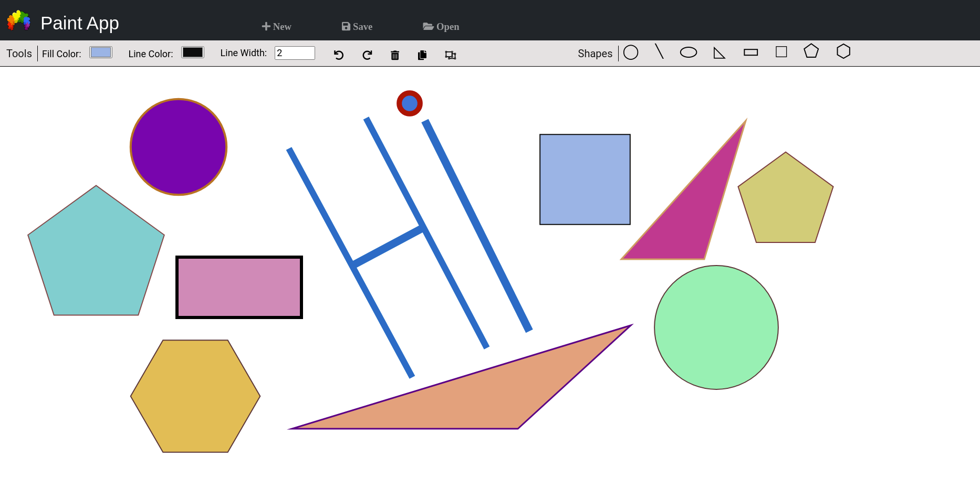This screenshot has width=980, height=498.
Task: Click the Line Color label
Action: 151,54
